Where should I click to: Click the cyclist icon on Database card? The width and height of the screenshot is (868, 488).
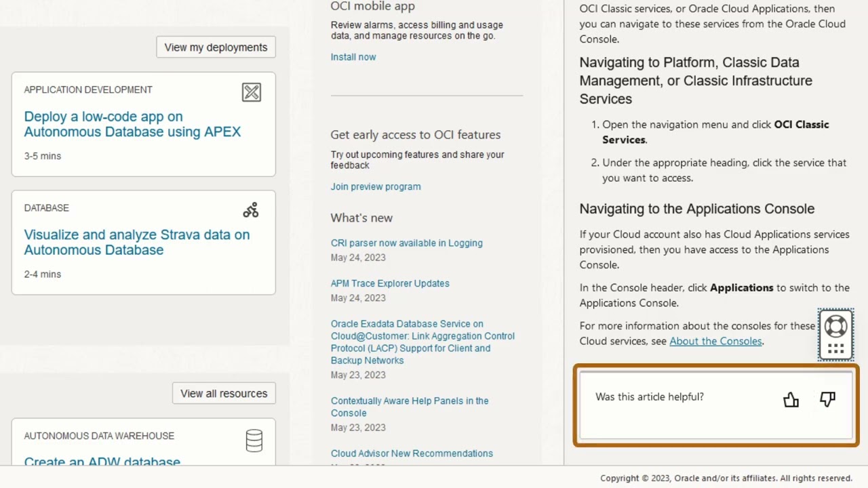pos(251,210)
